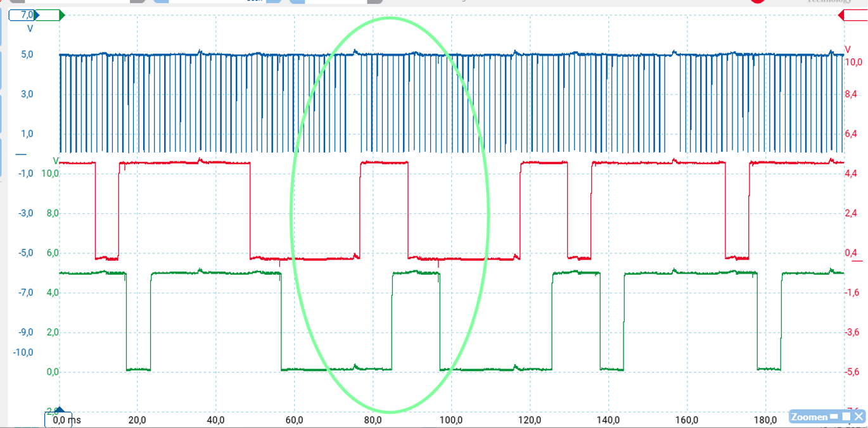
Task: Click the red record circle at top edge
Action: 757,2
